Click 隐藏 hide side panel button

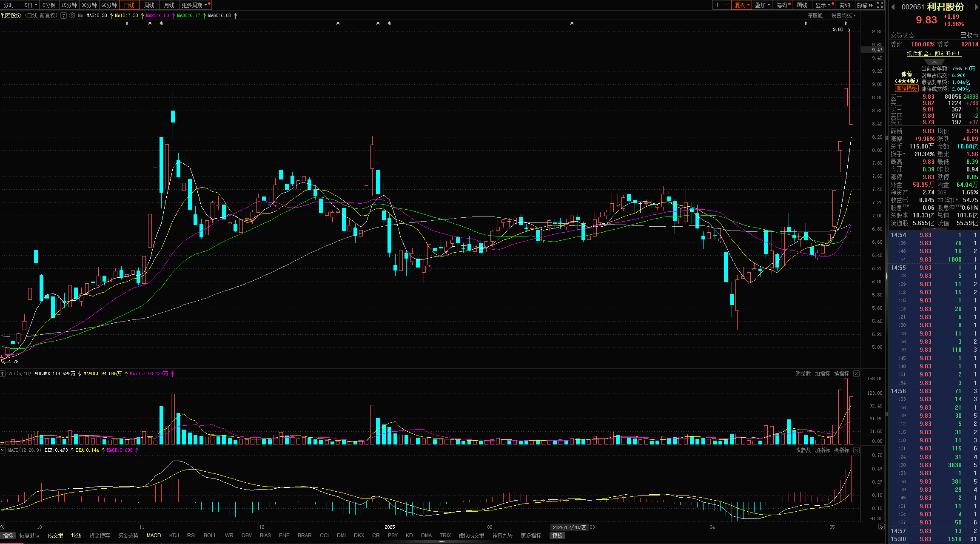(865, 5)
